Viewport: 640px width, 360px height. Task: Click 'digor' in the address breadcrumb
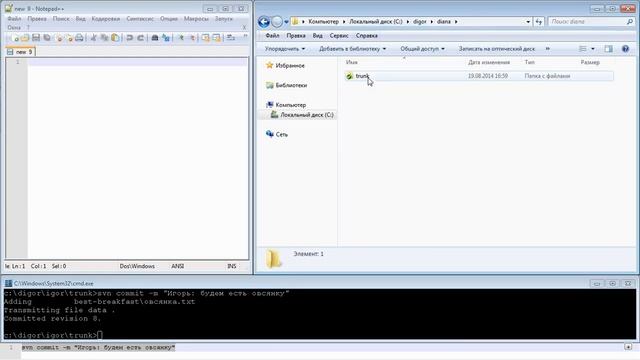coord(420,22)
